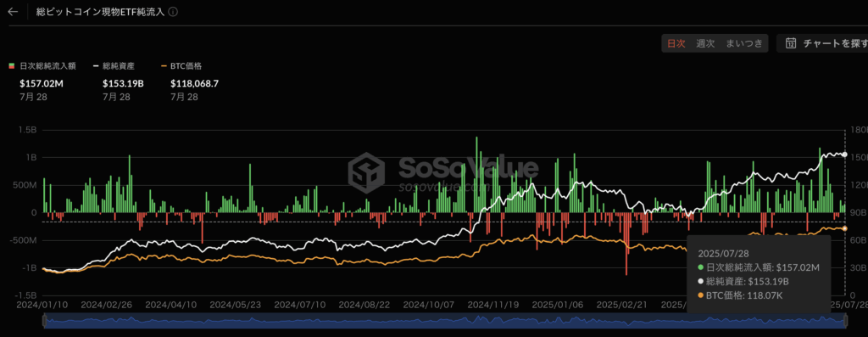The width and height of the screenshot is (868, 337).
Task: Open the チャートを探す calendar button
Action: click(822, 43)
